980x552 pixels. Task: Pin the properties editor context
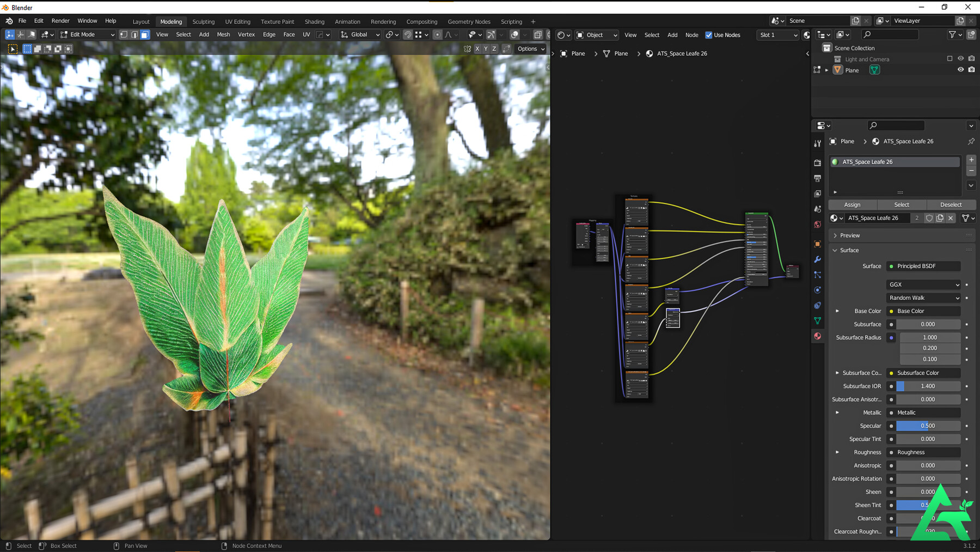[971, 141]
